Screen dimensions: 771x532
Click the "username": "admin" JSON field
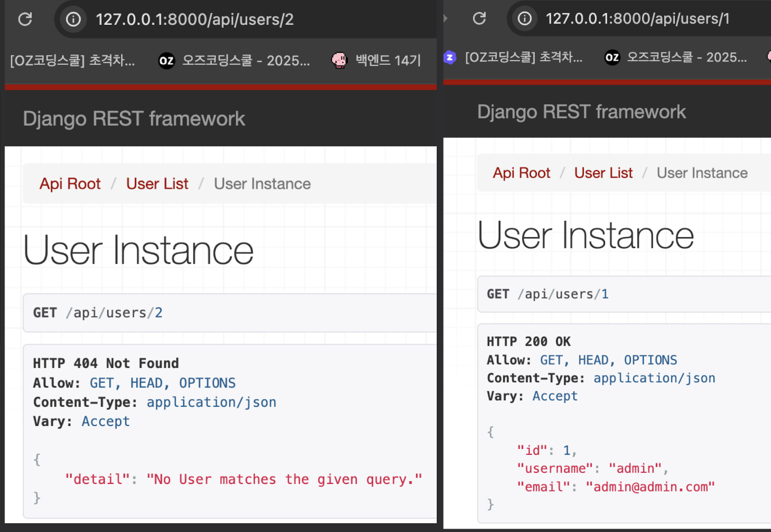593,469
